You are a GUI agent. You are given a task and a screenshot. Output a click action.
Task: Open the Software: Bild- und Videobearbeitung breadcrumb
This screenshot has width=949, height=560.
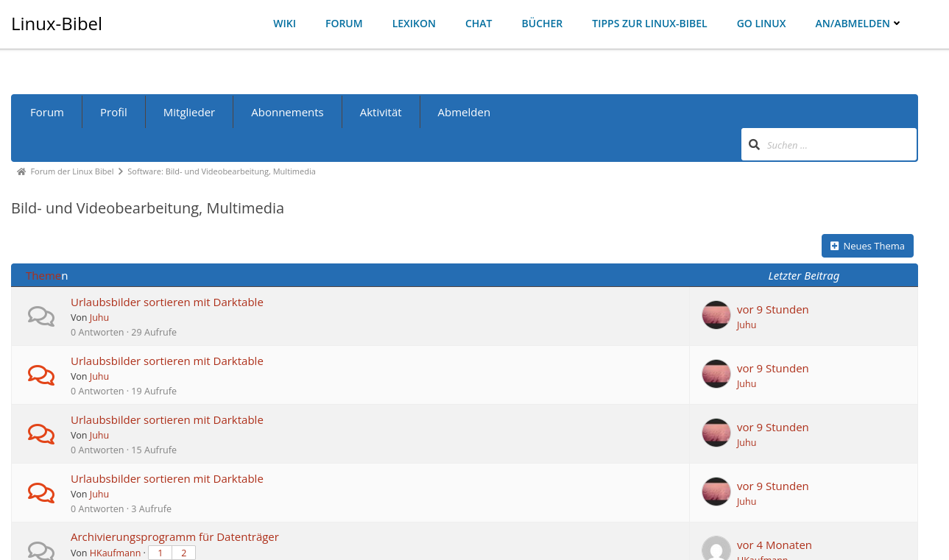(x=222, y=171)
